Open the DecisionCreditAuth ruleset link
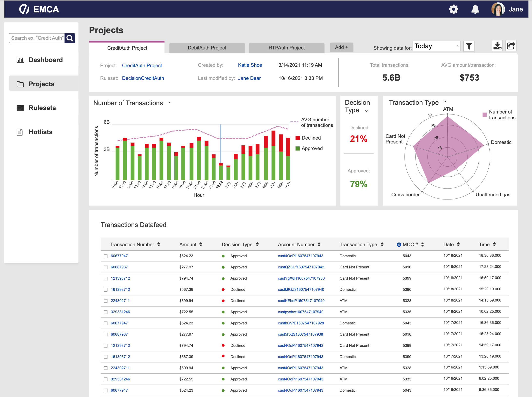This screenshot has width=532, height=397. 143,78
